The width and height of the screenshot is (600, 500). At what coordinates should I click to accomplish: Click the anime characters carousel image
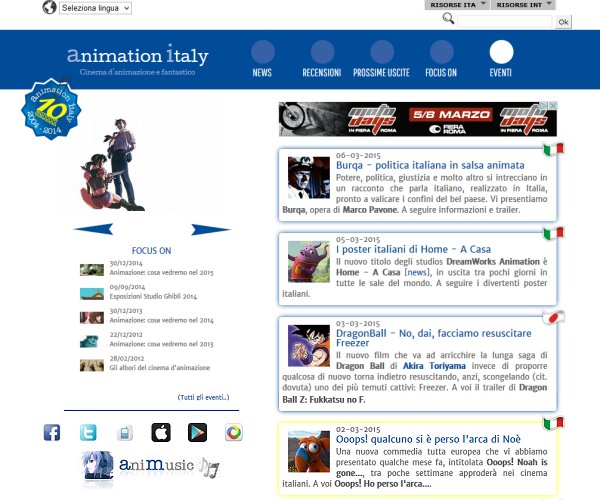[x=113, y=165]
